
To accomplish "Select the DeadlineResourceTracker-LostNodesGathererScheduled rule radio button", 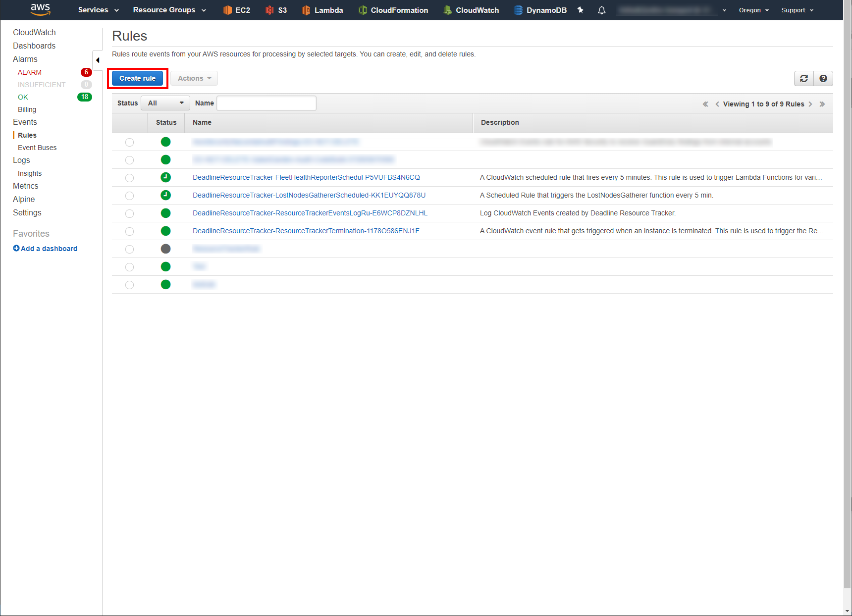I will (x=129, y=196).
